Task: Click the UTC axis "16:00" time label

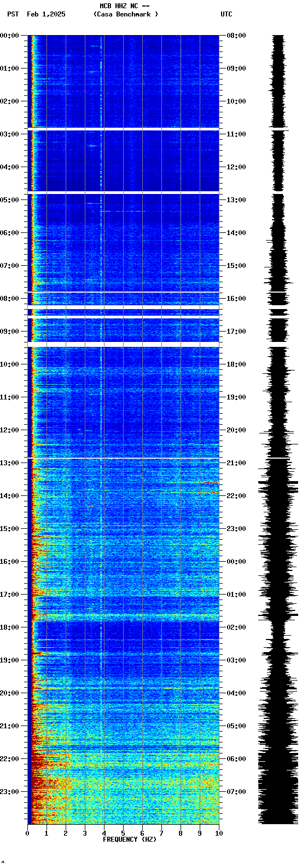Action: [x=236, y=299]
